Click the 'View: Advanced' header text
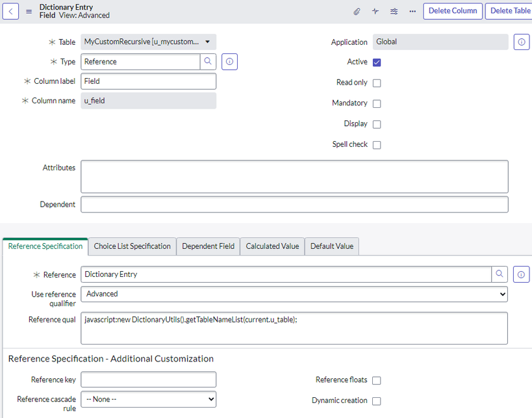Image resolution: width=532 pixels, height=418 pixels. coord(84,16)
